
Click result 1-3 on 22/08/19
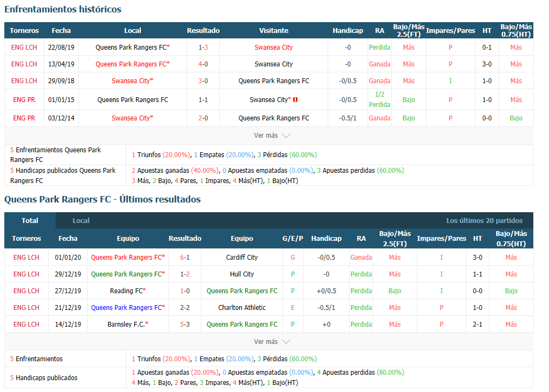[x=203, y=48]
